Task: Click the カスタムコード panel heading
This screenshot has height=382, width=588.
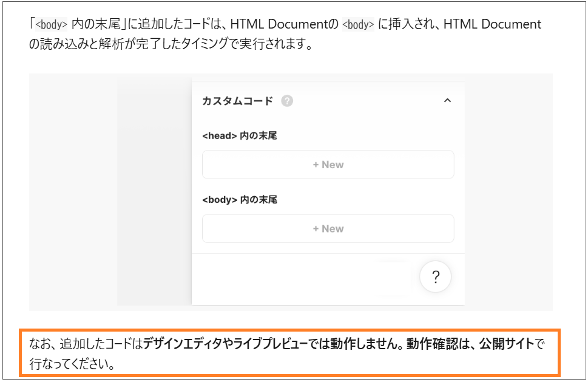Action: pos(237,101)
